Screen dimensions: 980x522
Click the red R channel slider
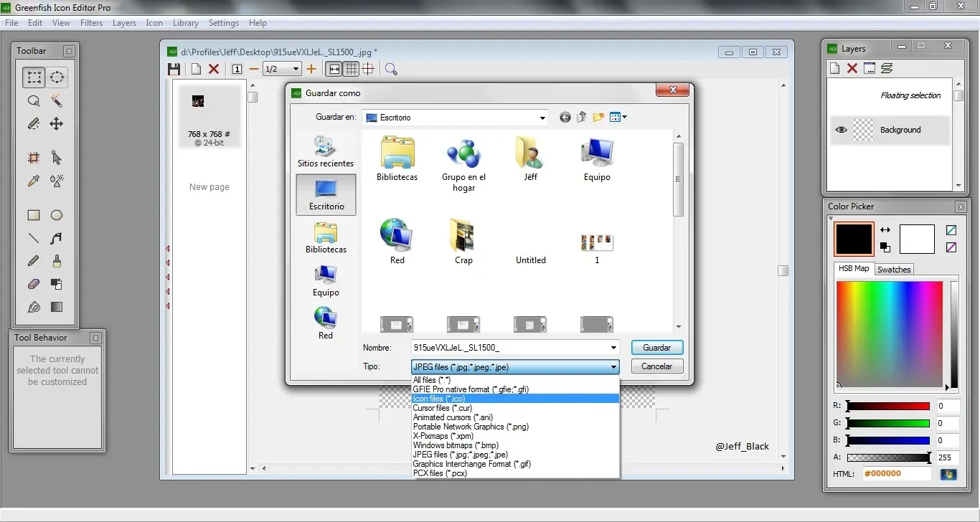(x=888, y=406)
